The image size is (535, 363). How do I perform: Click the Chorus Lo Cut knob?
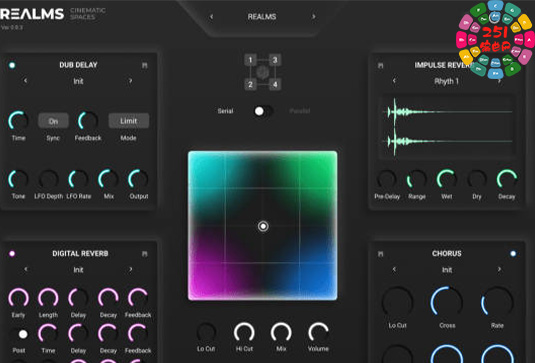pyautogui.click(x=397, y=302)
